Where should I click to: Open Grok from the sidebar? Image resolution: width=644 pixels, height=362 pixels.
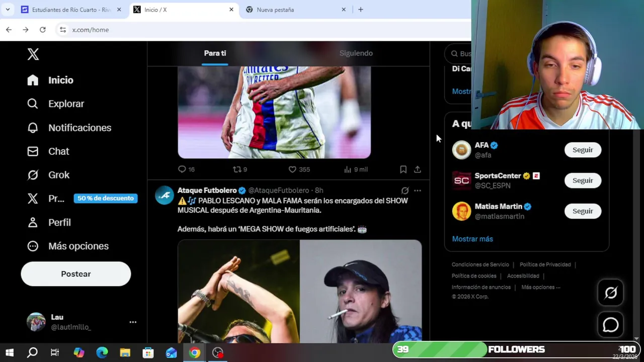click(x=49, y=175)
